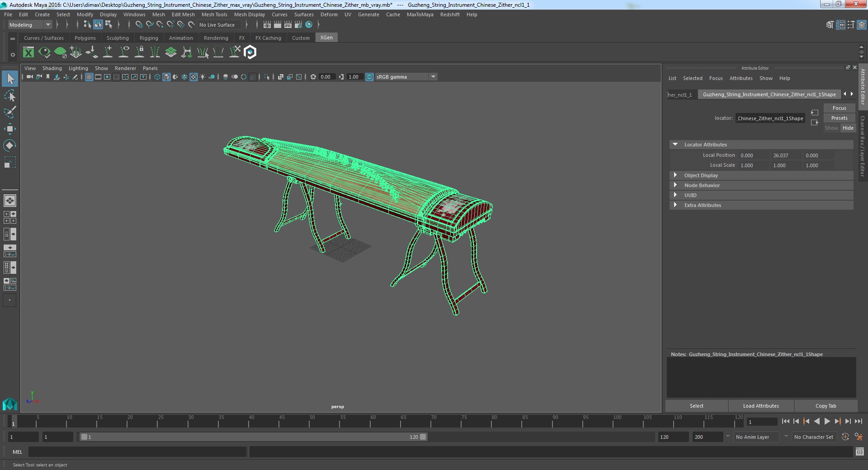This screenshot has width=868, height=470.
Task: Click snap to grid icon
Action: point(139,25)
